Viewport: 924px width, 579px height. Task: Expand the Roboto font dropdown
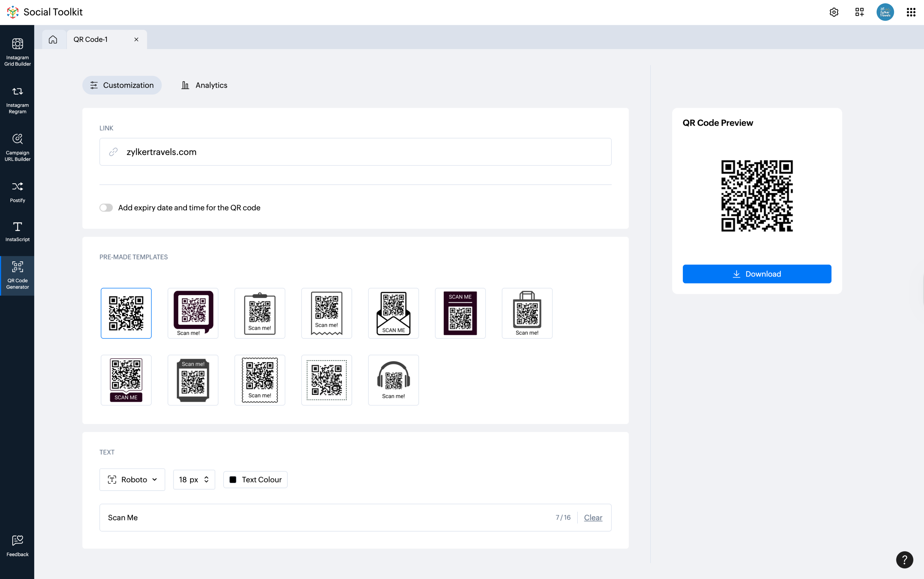tap(132, 479)
